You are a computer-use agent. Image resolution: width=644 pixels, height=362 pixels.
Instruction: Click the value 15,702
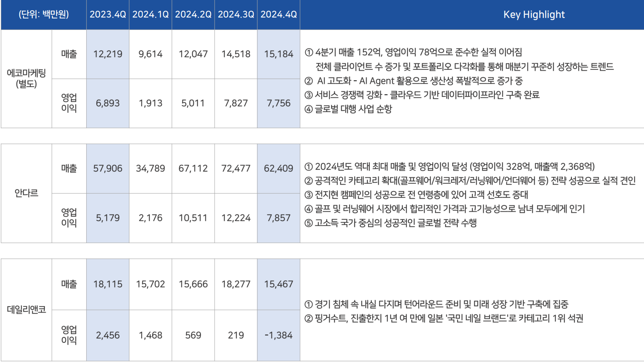(x=150, y=284)
